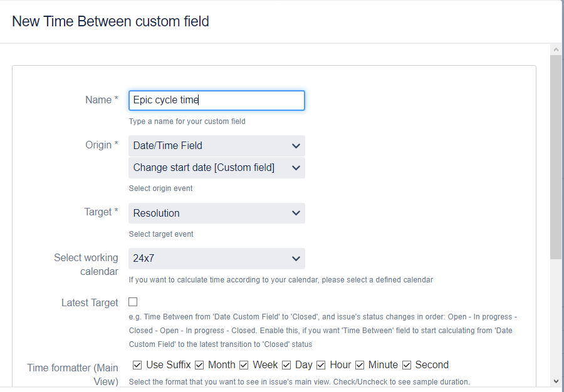Enable the Latest Target checkbox
Viewport: 564px width, 392px height.
click(133, 302)
